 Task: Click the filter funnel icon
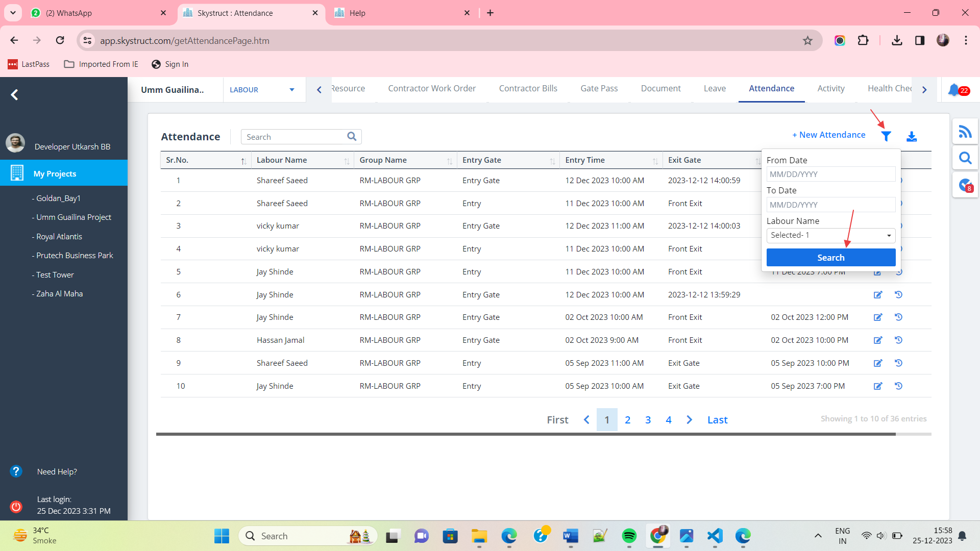(886, 136)
